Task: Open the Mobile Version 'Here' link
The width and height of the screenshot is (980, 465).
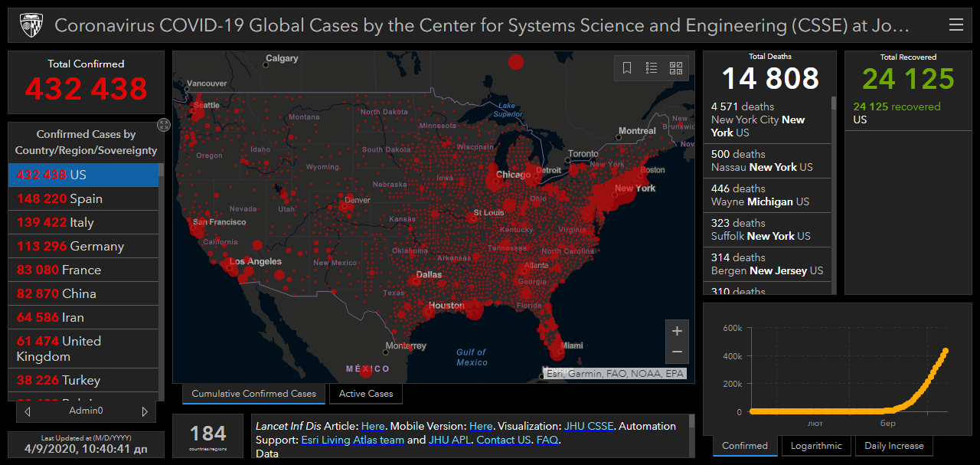Action: click(481, 426)
